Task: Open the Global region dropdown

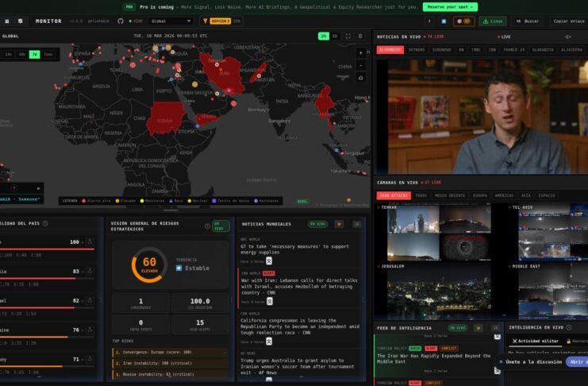Action: click(171, 21)
